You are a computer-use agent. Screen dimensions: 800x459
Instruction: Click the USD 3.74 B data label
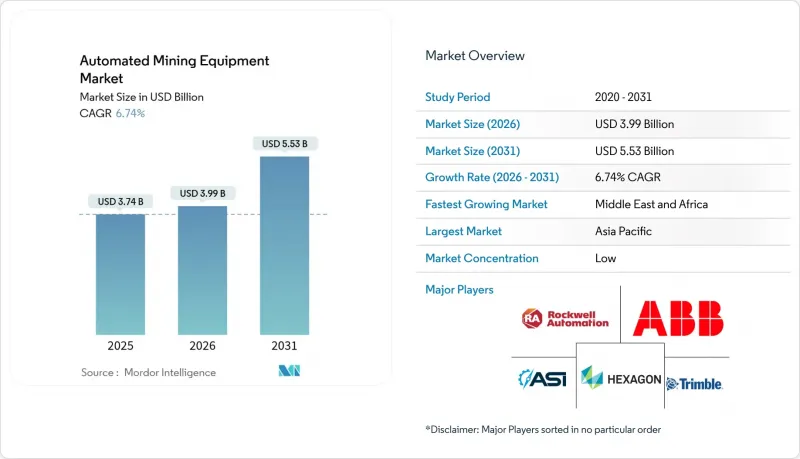pyautogui.click(x=120, y=202)
